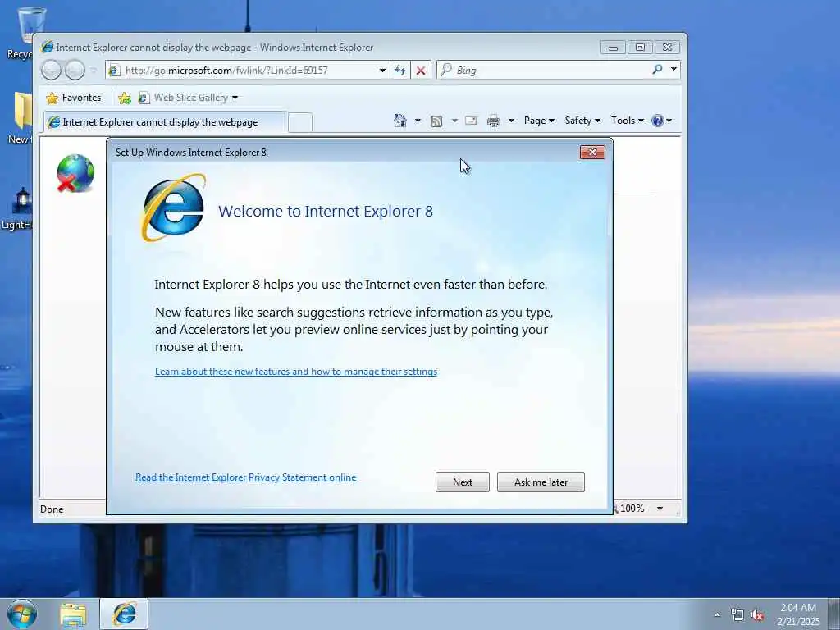Click the Ask me later button
Viewport: 840px width, 630px height.
(x=541, y=482)
